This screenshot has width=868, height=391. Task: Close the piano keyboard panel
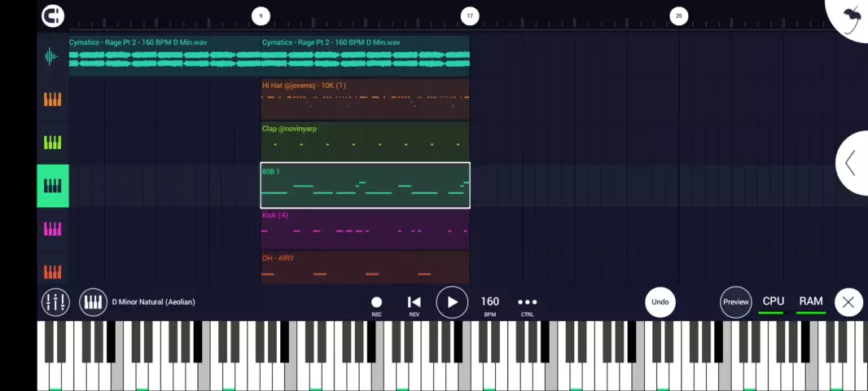pyautogui.click(x=848, y=302)
